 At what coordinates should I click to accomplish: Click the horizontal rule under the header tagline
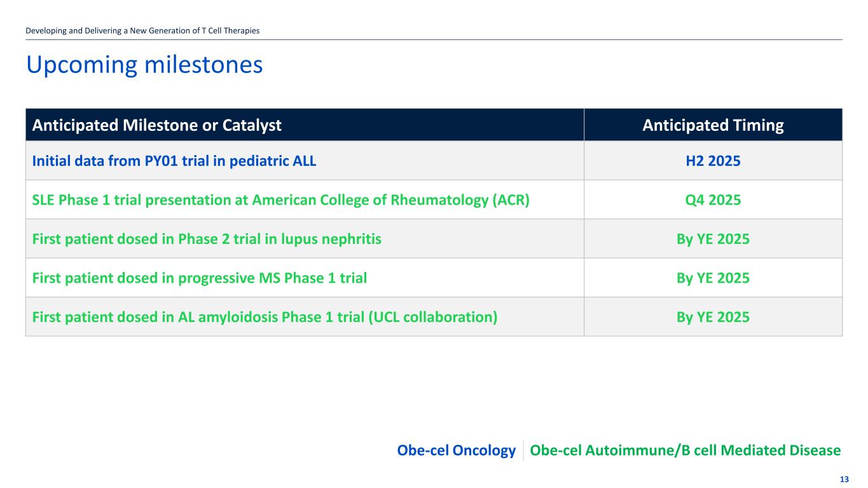click(434, 40)
